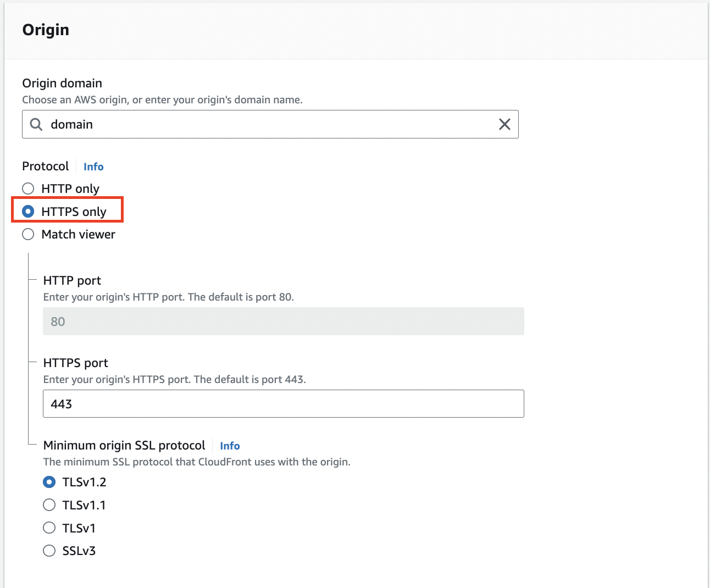Choose the TLSv1.1 radio button

(49, 505)
